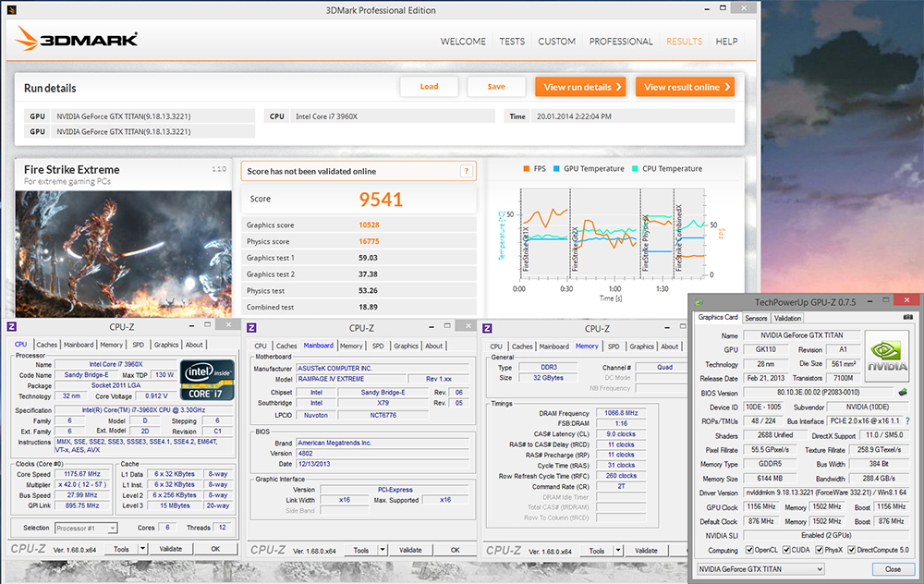The width and height of the screenshot is (924, 584).
Task: Open the TESTS tab in 3DMark
Action: point(512,42)
